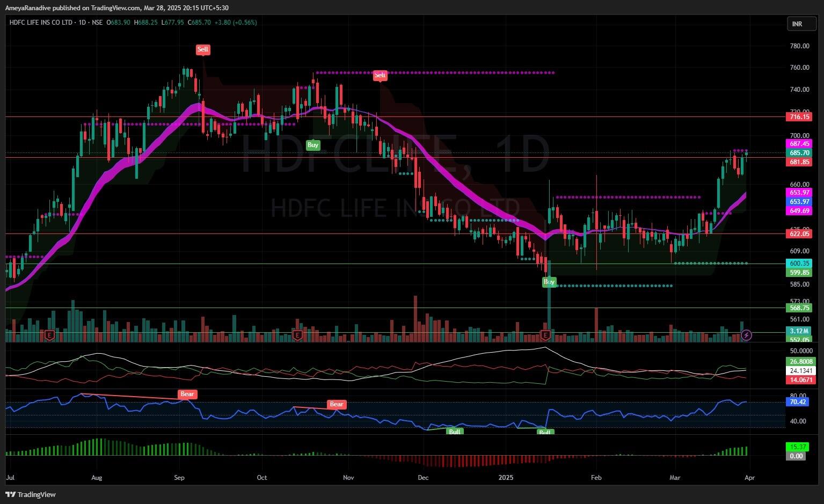The height and width of the screenshot is (504, 824).
Task: Select the Bear divergence label near September
Action: tap(187, 395)
